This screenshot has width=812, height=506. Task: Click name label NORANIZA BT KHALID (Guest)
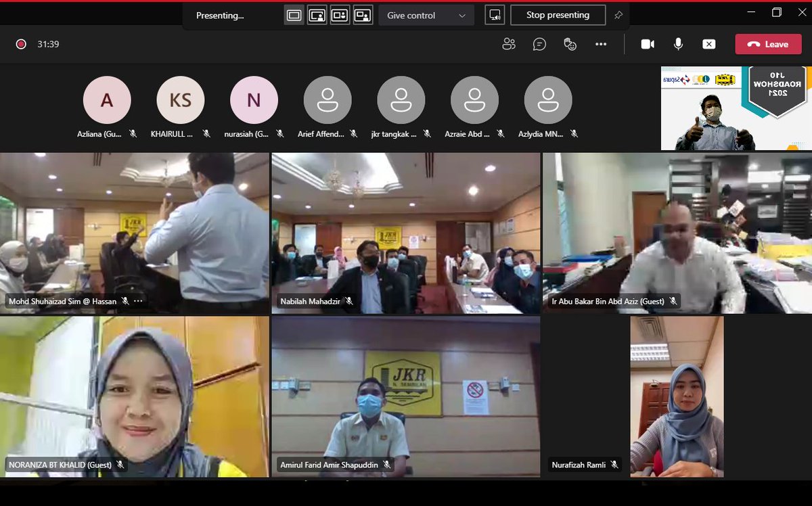coord(60,465)
